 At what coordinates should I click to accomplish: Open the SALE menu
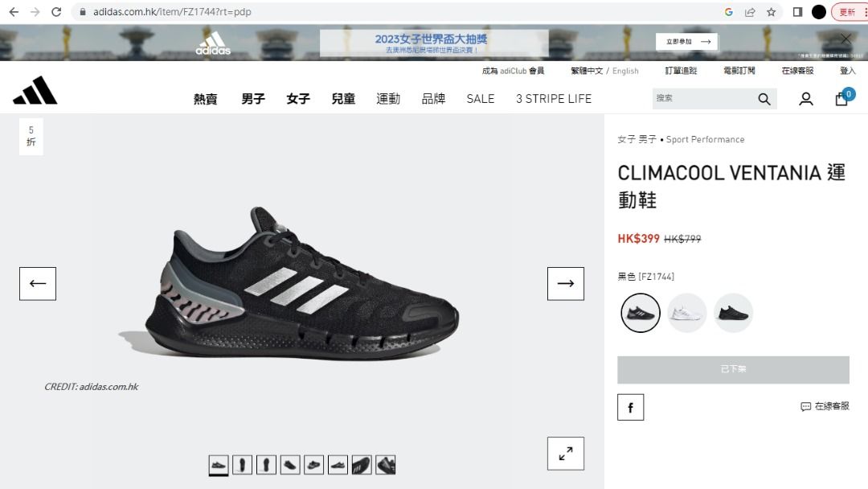(481, 99)
